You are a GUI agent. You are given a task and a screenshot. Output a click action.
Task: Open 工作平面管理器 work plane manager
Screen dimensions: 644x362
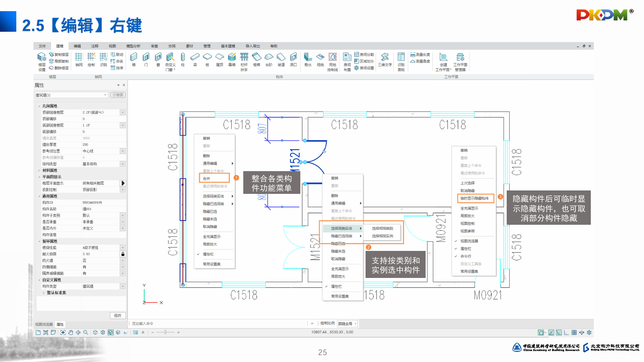(x=460, y=61)
